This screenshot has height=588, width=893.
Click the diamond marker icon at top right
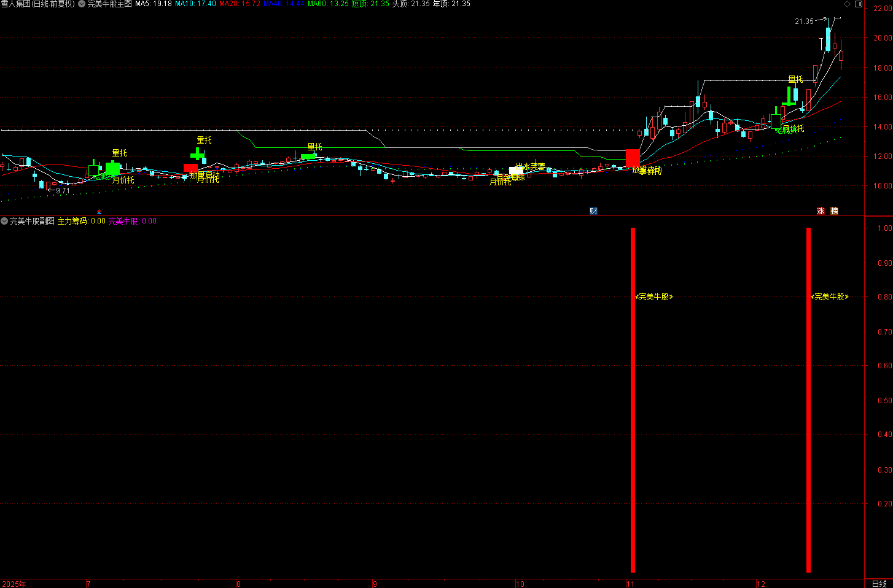848,4
